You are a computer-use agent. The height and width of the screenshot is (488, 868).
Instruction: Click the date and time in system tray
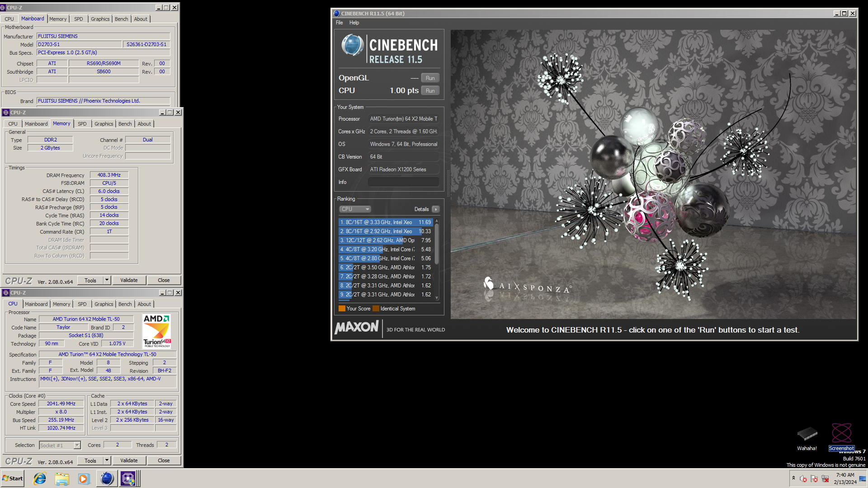coord(845,479)
